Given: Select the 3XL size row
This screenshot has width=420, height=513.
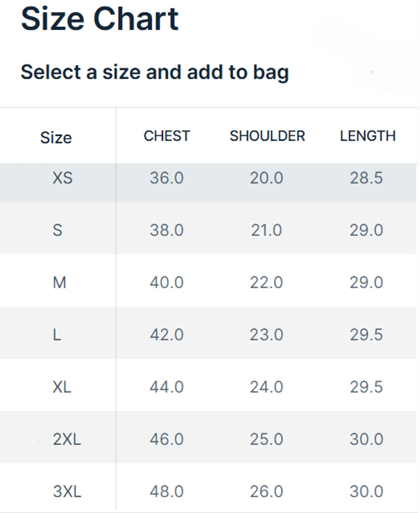Looking at the screenshot, I should coord(67,491).
